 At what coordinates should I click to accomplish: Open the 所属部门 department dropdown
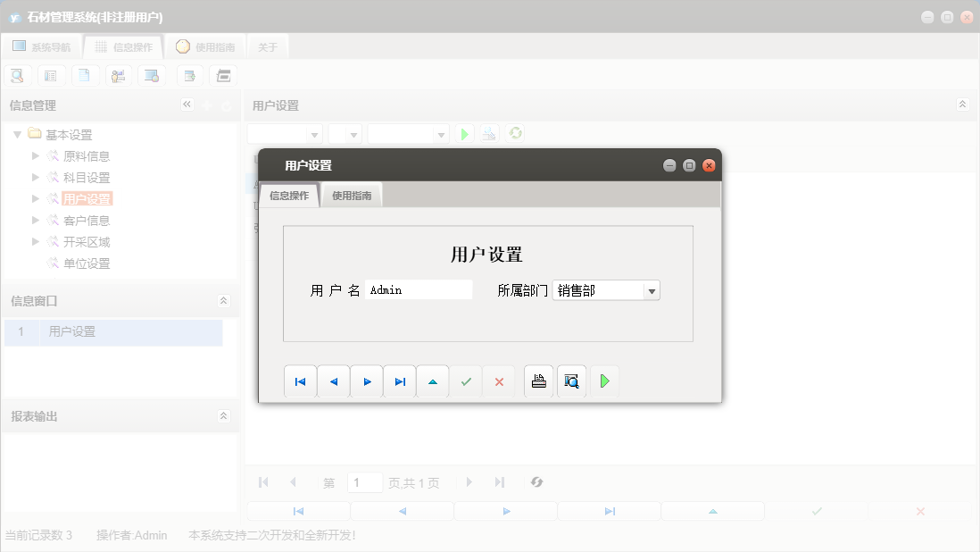click(x=652, y=289)
